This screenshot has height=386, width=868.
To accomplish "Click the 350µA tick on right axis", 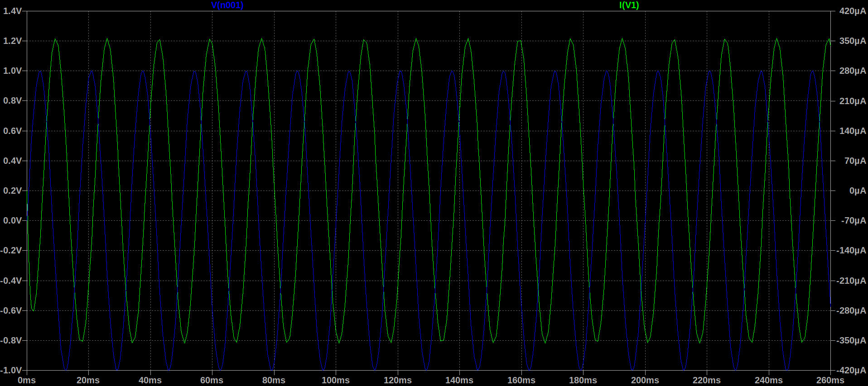I will [x=853, y=41].
